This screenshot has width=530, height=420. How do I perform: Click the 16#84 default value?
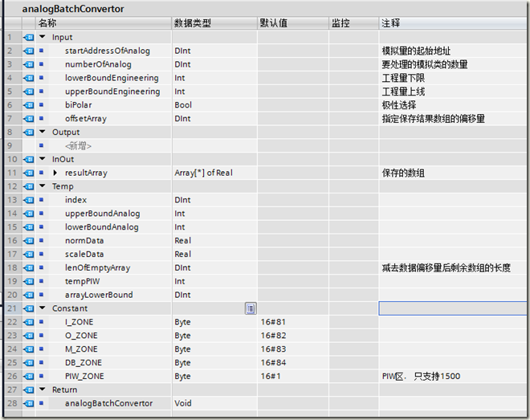[273, 362]
